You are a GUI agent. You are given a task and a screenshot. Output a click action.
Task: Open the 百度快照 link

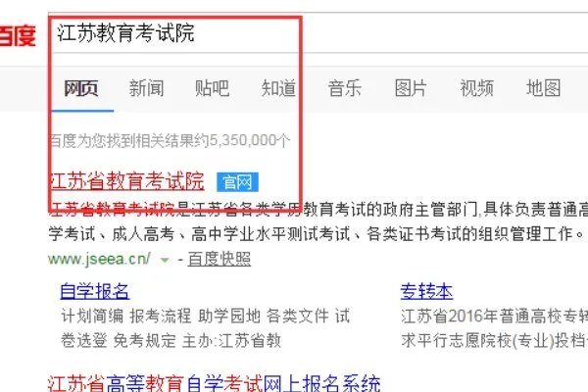(220, 259)
